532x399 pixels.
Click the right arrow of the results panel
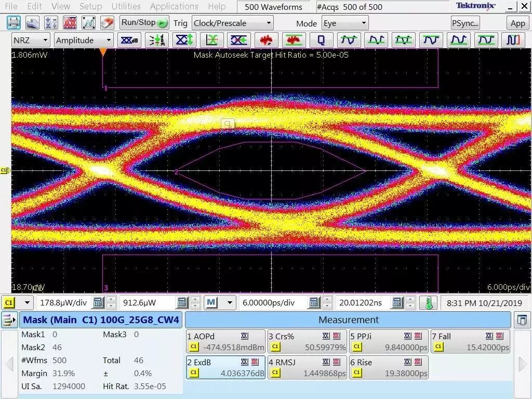[524, 364]
